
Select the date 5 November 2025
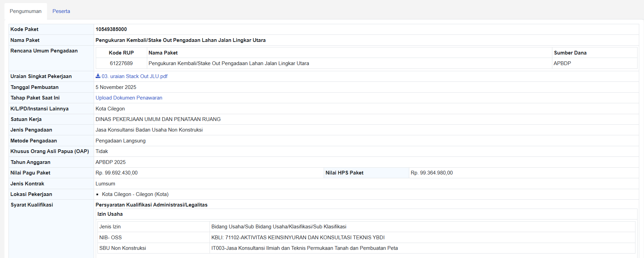click(116, 87)
